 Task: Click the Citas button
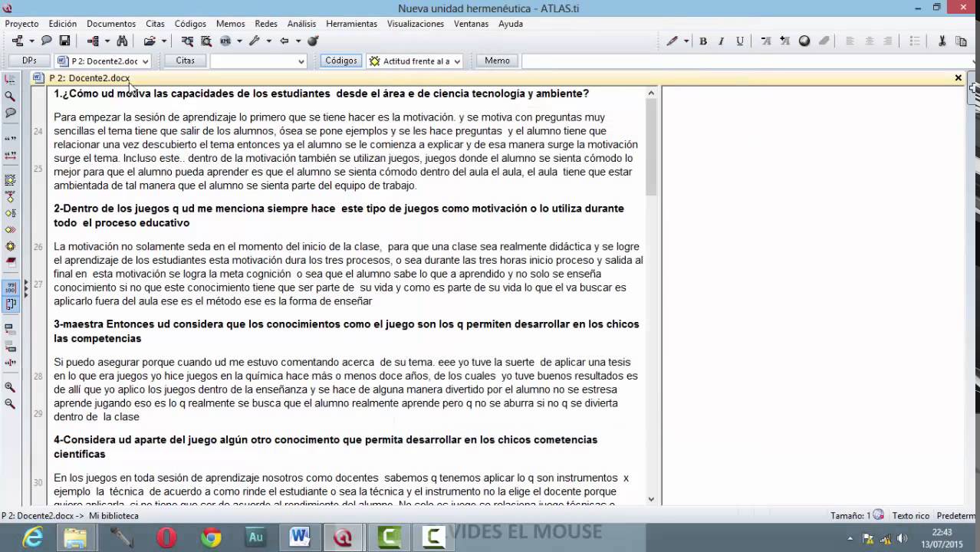[x=185, y=61]
